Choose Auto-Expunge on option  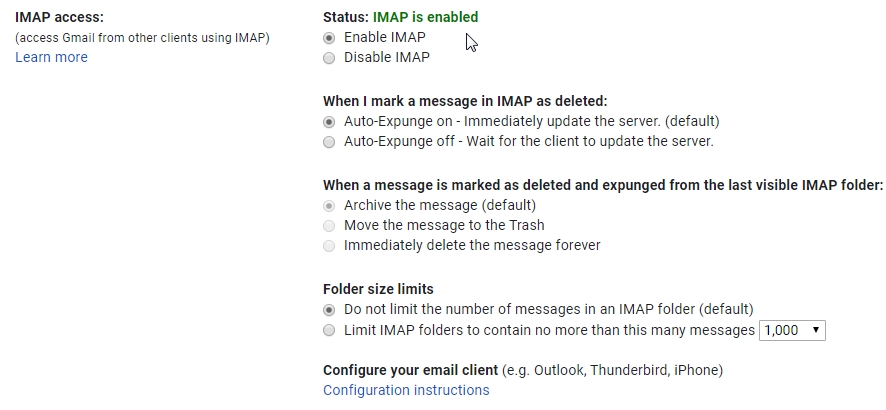[329, 122]
